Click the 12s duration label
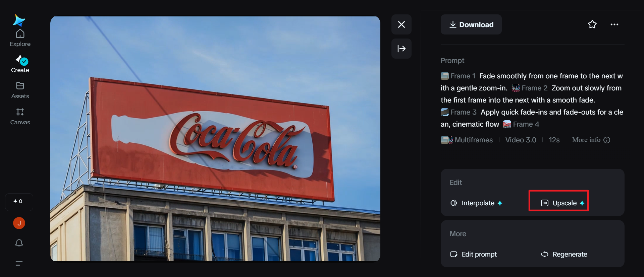Viewport: 644px width, 277px height. coord(554,140)
